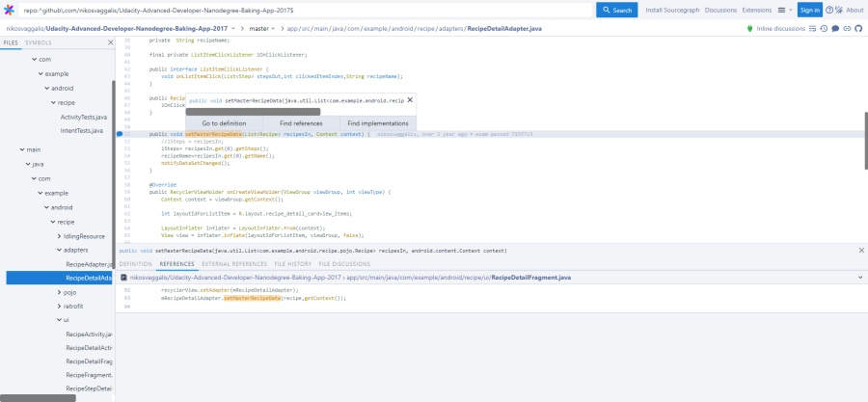Select the REFERENCES tab

tap(177, 264)
